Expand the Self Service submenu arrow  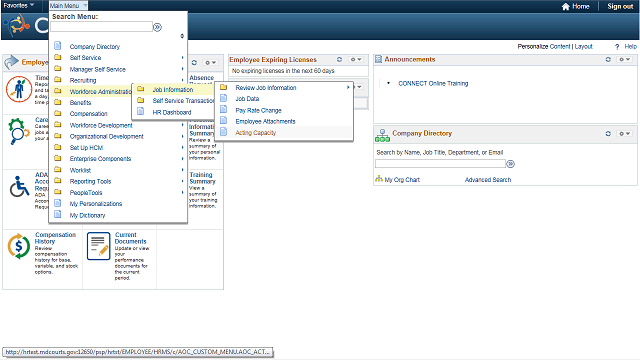(x=182, y=58)
